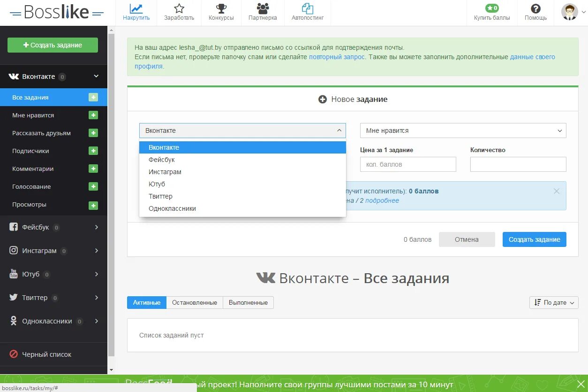588x392 pixels.
Task: Switch to Остановленные tab
Action: 195,302
